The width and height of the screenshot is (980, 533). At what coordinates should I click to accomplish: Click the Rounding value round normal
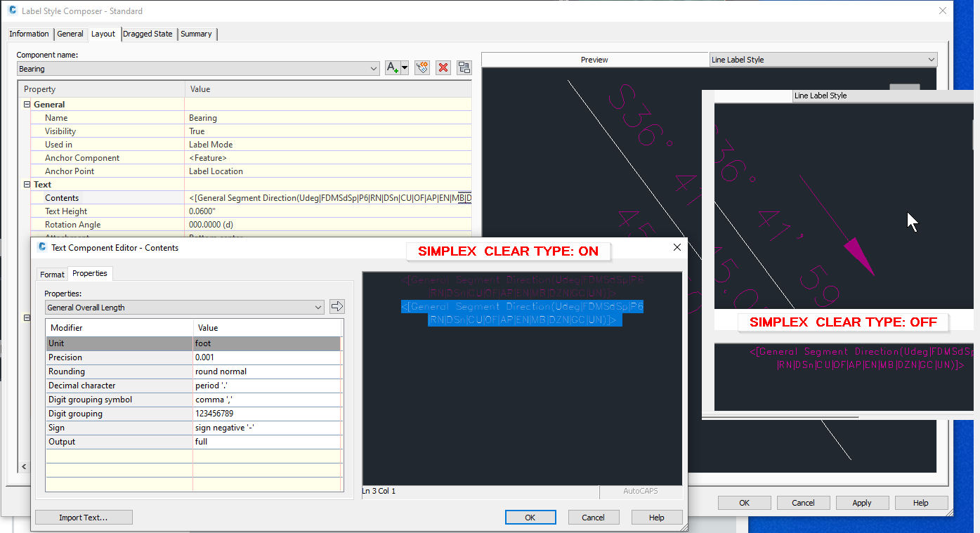coord(221,371)
